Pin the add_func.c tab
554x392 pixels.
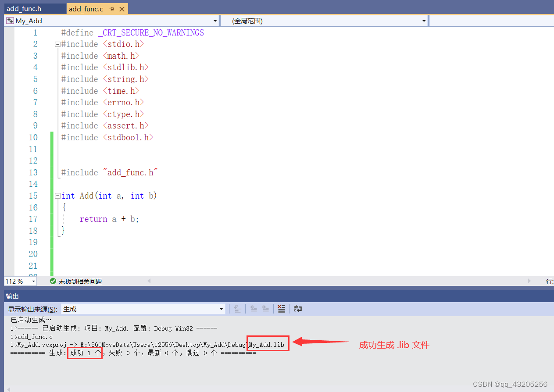pos(112,9)
